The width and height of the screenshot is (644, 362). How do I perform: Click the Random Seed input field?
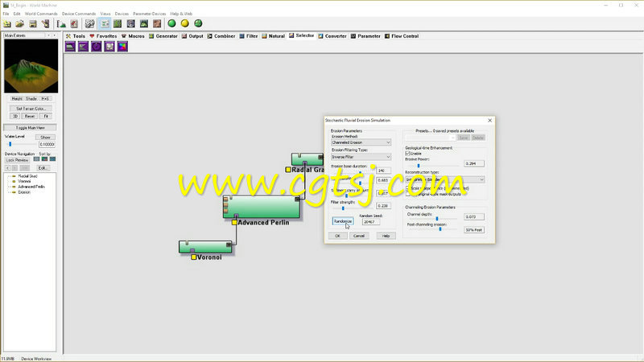pyautogui.click(x=371, y=222)
